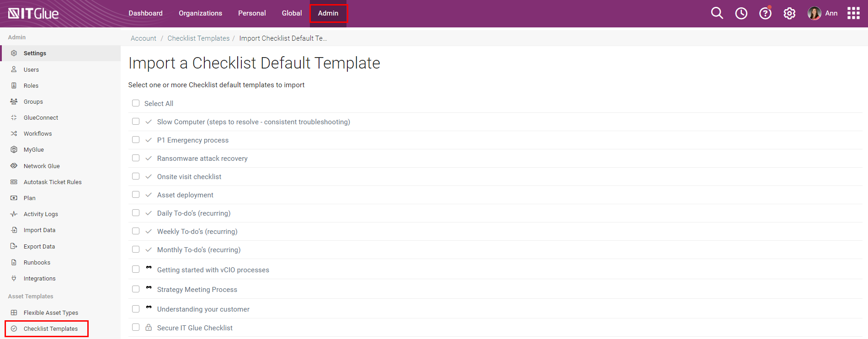This screenshot has width=868, height=339.
Task: Click Ann's profile avatar
Action: [x=815, y=13]
